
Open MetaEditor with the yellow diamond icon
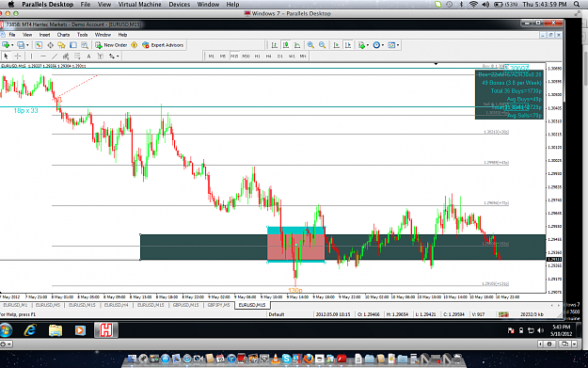point(135,45)
